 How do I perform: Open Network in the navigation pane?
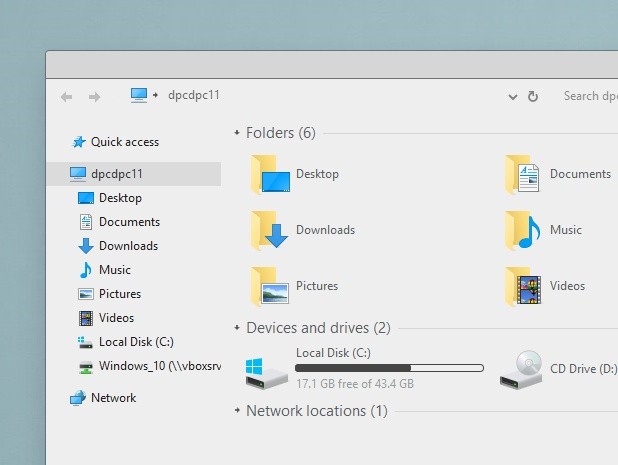(114, 398)
